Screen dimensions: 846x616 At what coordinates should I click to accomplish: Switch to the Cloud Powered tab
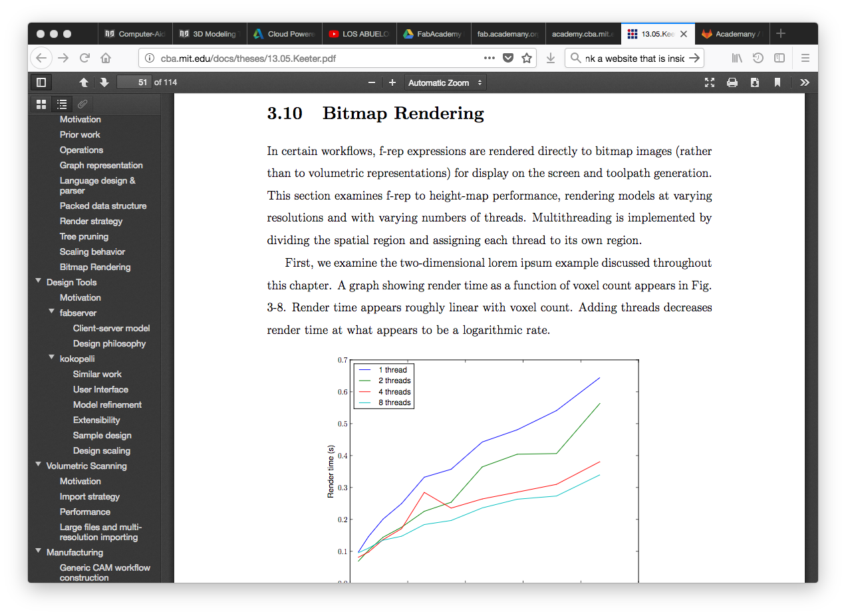[x=285, y=34]
